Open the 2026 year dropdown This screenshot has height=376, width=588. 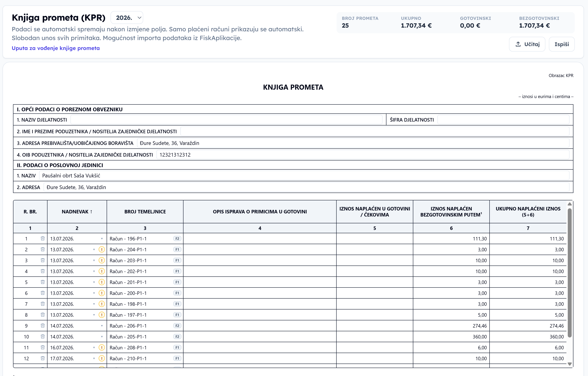127,18
